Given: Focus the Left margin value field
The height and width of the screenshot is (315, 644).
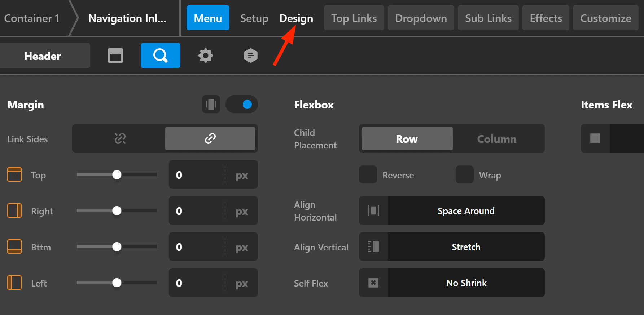Looking at the screenshot, I should click(197, 283).
